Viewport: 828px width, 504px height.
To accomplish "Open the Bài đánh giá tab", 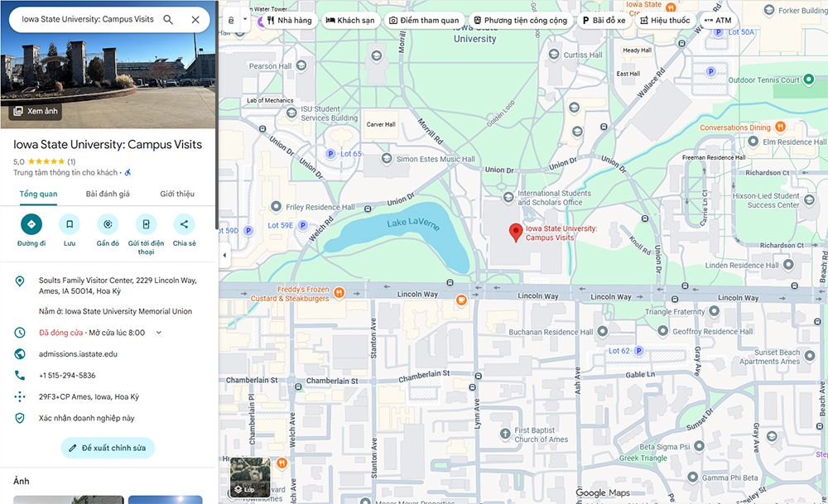I will tap(108, 194).
